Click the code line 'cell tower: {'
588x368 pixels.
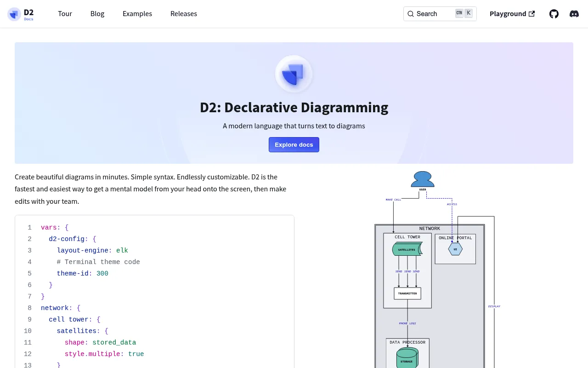click(x=74, y=319)
